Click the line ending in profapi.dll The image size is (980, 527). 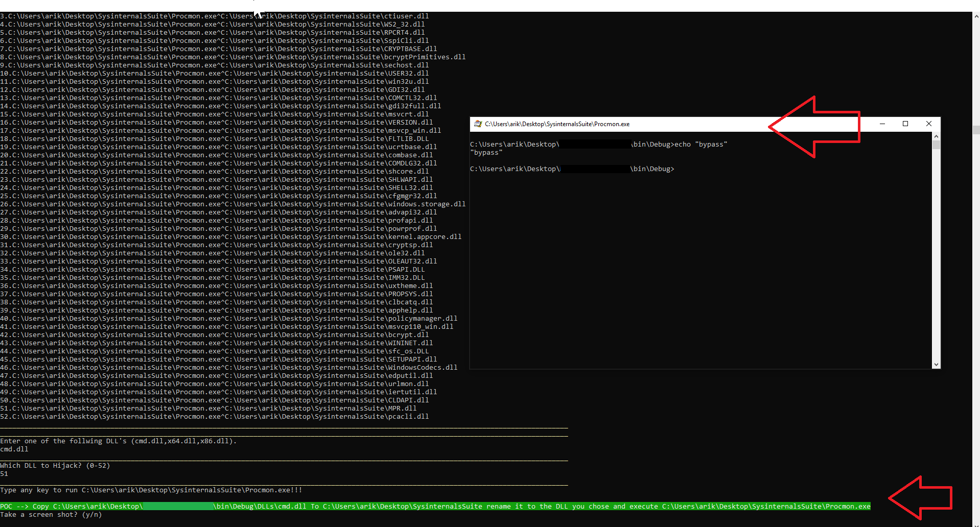click(x=217, y=221)
